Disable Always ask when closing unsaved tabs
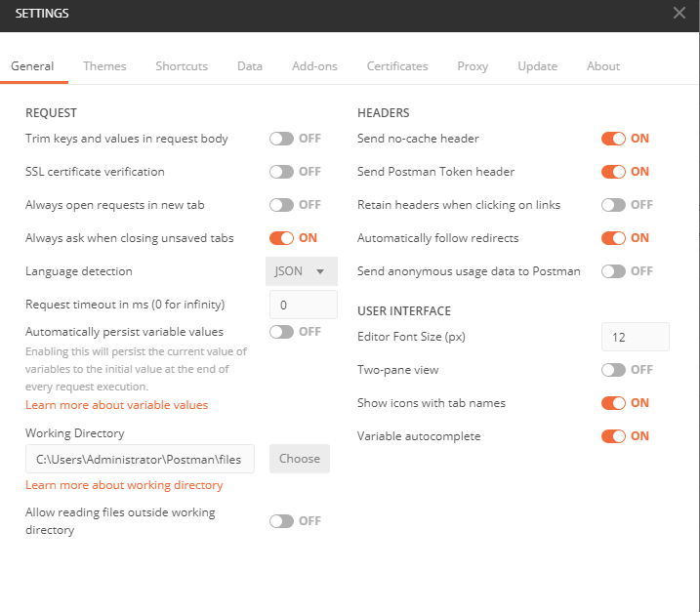This screenshot has height=612, width=700. coord(281,238)
